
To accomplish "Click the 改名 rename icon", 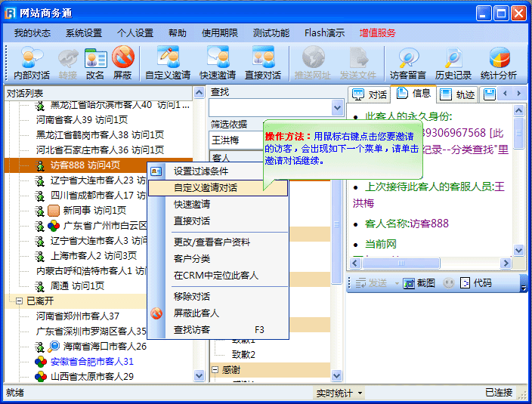I will coord(95,63).
